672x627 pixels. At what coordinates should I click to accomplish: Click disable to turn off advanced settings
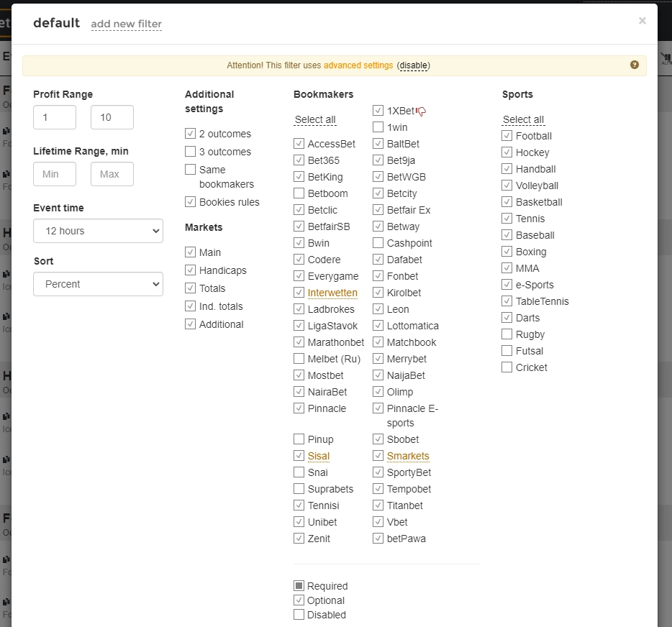413,65
